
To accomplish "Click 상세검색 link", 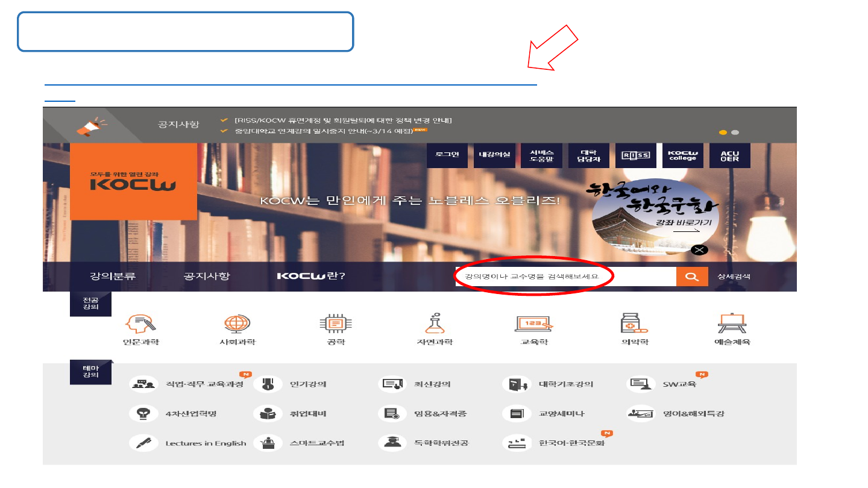I will click(734, 277).
